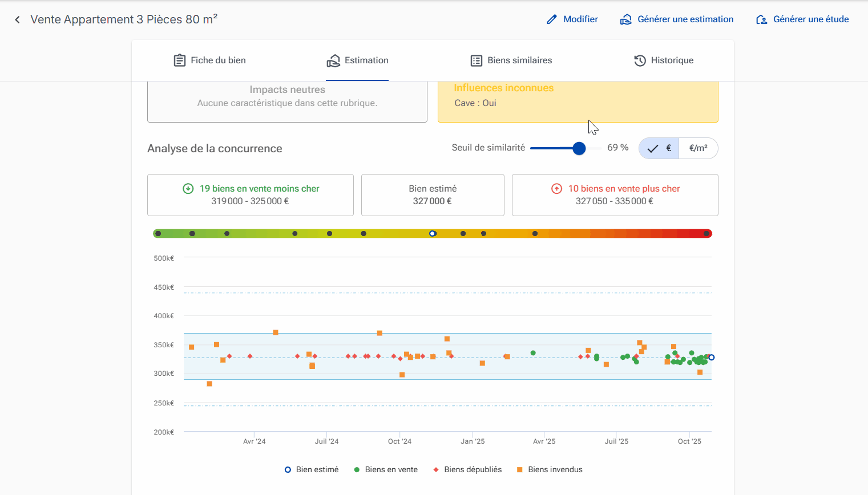Click the 327 050 - 335 000 € range
The image size is (868, 495).
pos(615,201)
